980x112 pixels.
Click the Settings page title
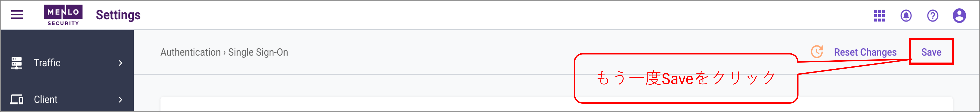(x=118, y=15)
